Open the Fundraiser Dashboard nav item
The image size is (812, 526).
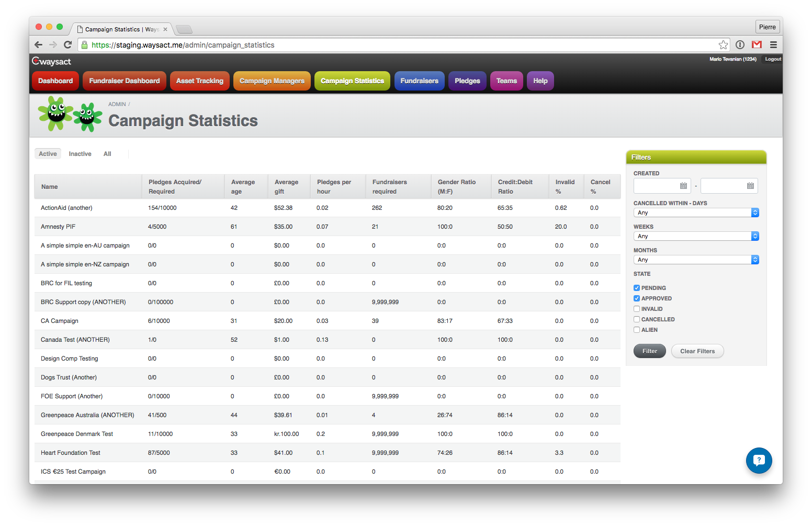click(125, 81)
